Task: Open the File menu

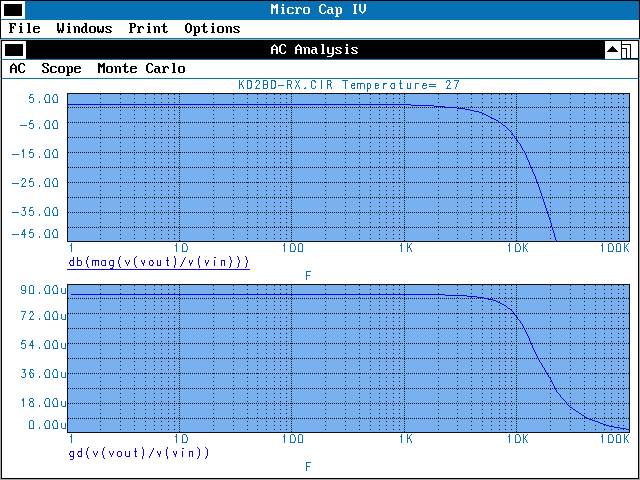Action: pyautogui.click(x=24, y=29)
